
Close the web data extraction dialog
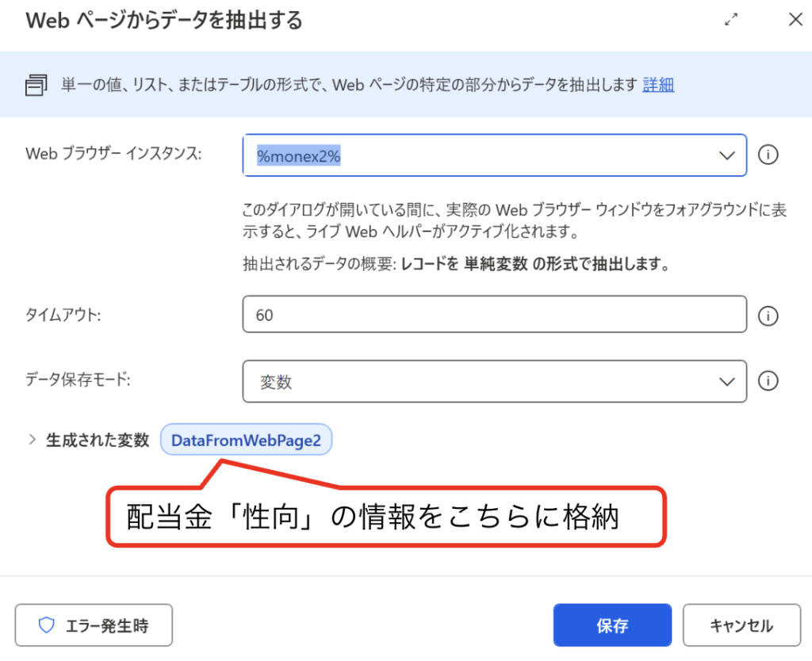(795, 21)
